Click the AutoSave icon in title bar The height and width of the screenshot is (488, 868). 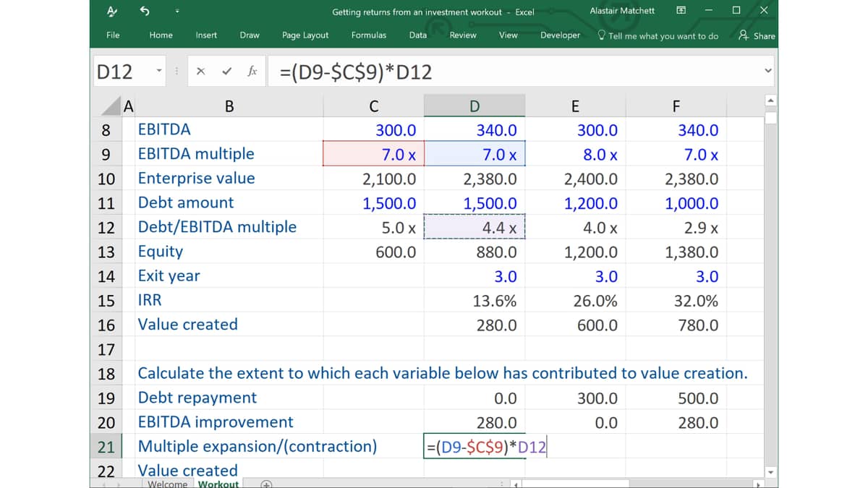[111, 11]
